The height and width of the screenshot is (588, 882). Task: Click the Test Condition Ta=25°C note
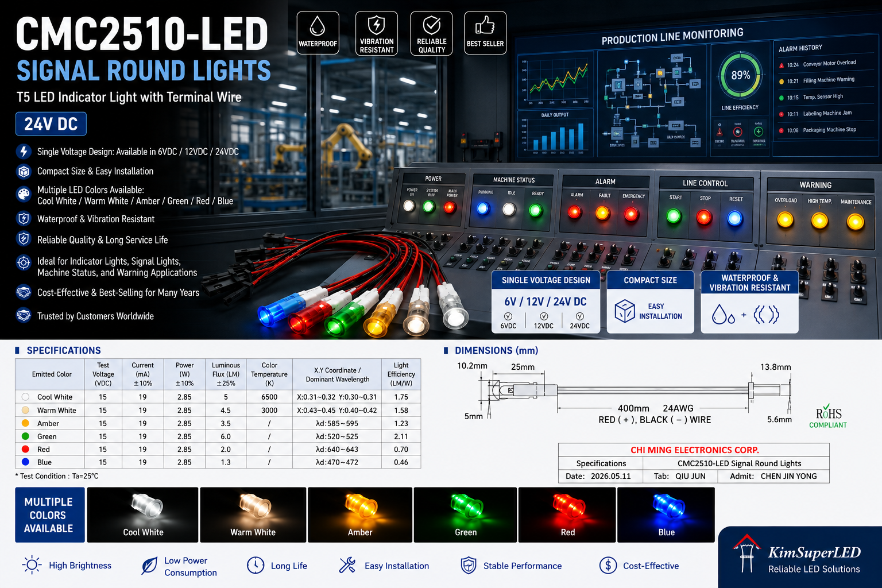[57, 476]
